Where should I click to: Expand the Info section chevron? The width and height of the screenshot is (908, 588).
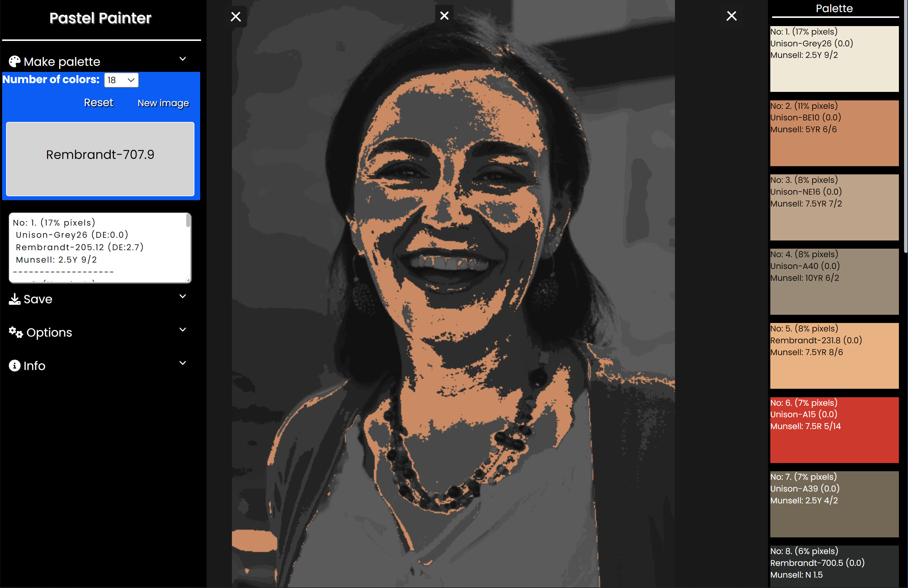[x=183, y=363]
